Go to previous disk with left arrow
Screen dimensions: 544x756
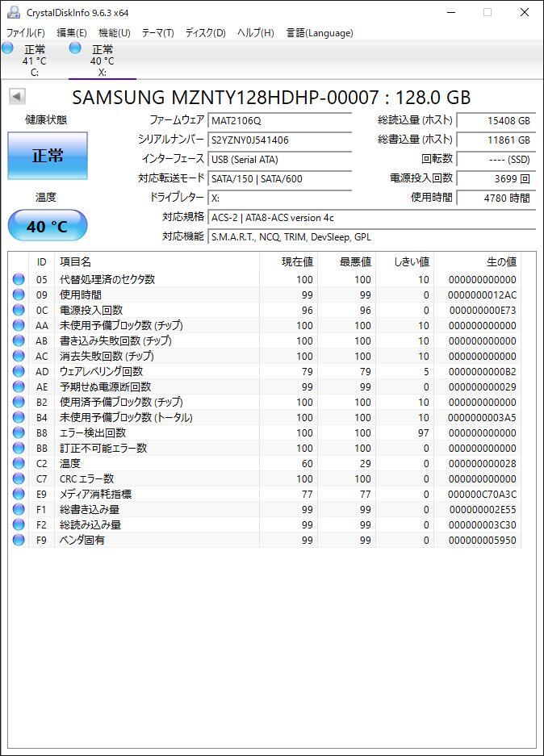coord(17,97)
